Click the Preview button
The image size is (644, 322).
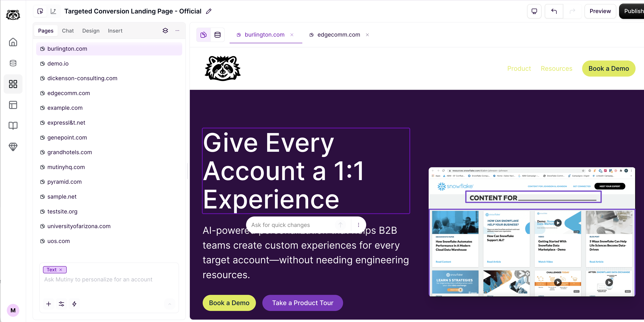600,11
